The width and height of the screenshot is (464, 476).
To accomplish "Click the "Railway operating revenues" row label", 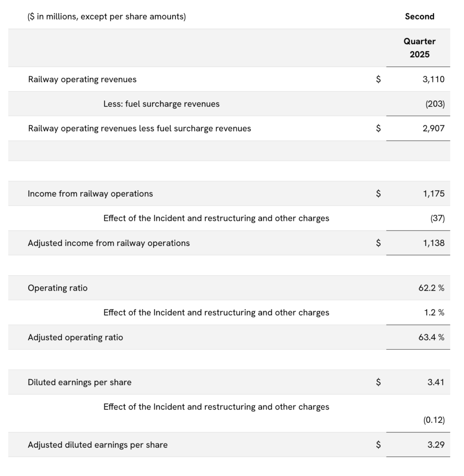I will tap(82, 79).
